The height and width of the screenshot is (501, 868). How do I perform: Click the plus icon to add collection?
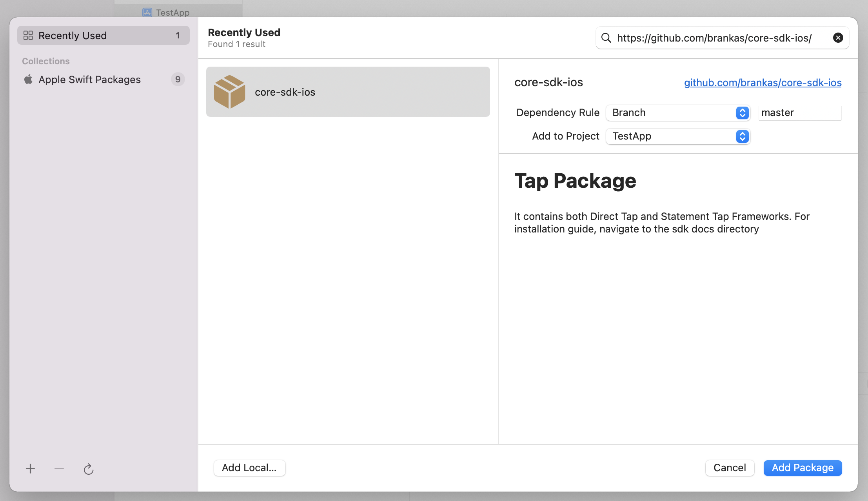30,468
